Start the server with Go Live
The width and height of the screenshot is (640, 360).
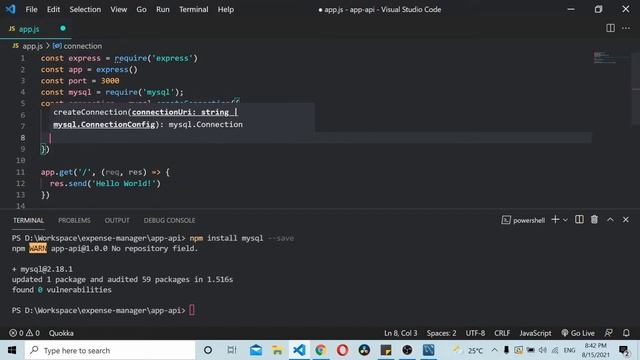coord(578,333)
